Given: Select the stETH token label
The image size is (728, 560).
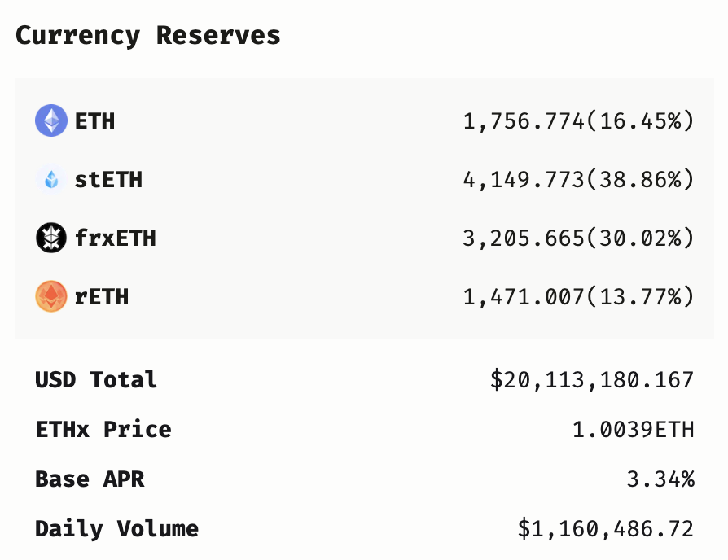Looking at the screenshot, I should click(x=108, y=180).
